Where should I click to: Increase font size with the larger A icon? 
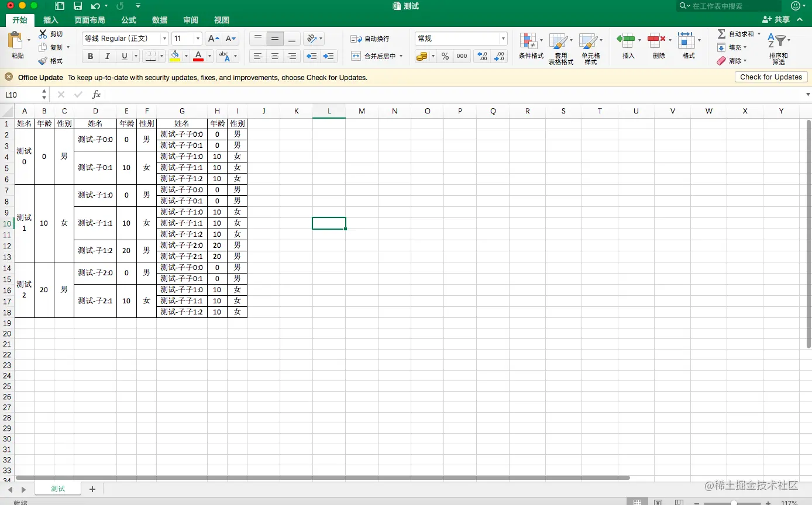(214, 39)
